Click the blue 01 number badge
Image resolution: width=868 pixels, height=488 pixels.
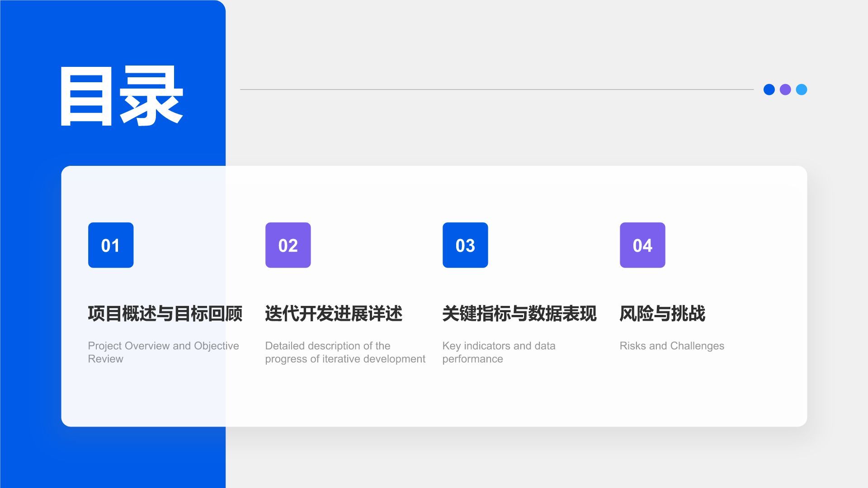point(111,245)
